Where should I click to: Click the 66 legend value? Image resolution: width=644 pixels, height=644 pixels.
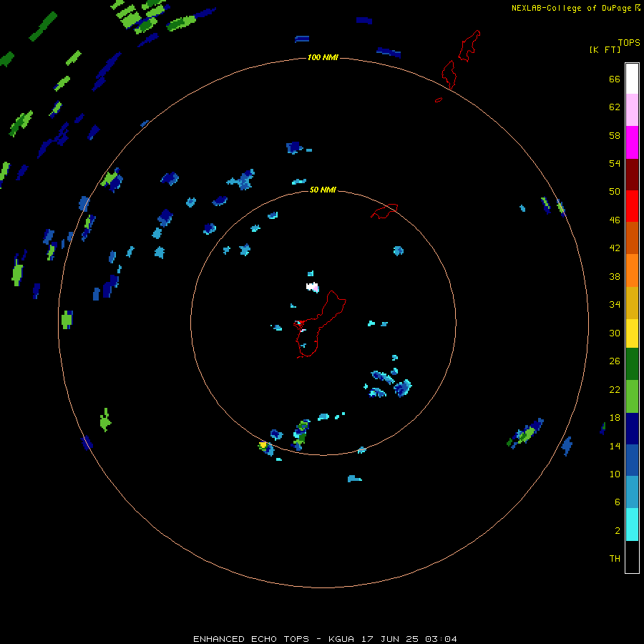(x=615, y=79)
